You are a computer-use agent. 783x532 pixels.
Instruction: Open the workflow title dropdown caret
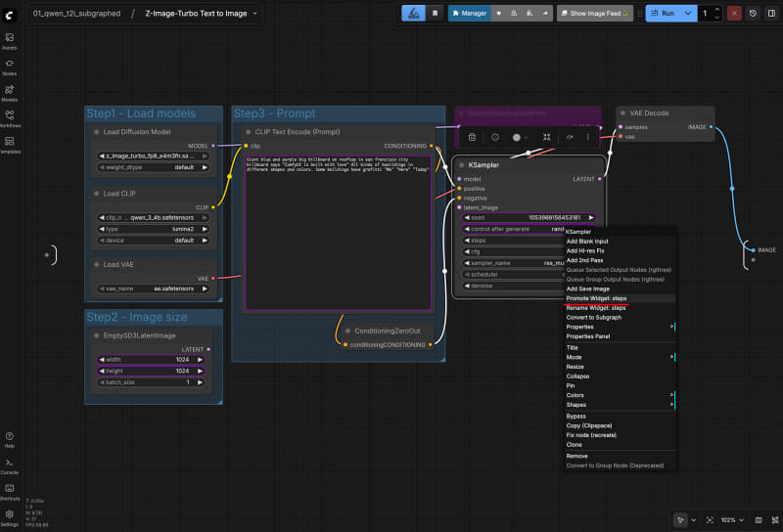[x=254, y=14]
